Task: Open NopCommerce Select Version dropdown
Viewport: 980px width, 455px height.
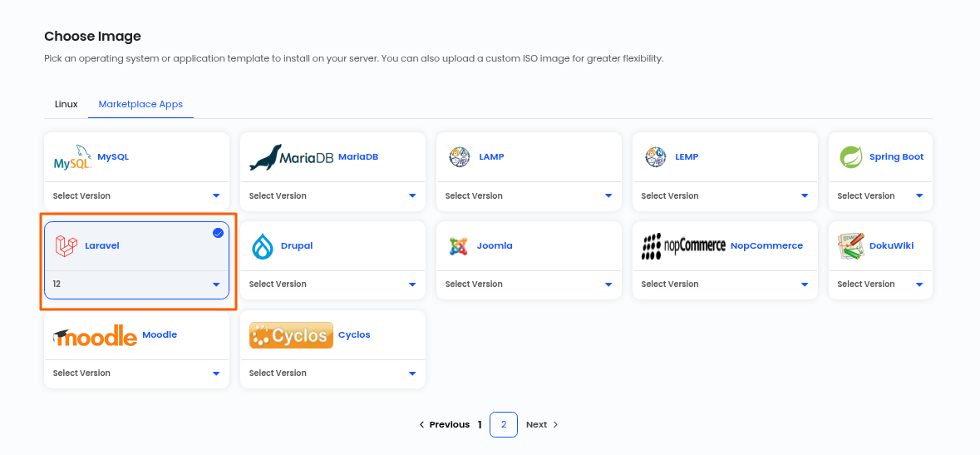Action: coord(725,284)
